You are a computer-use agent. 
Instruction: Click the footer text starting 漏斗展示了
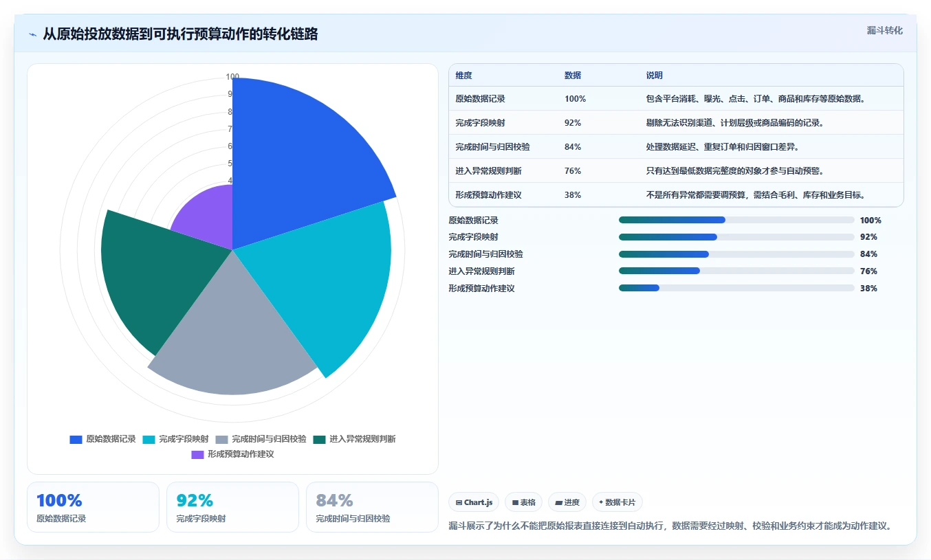[x=671, y=526]
